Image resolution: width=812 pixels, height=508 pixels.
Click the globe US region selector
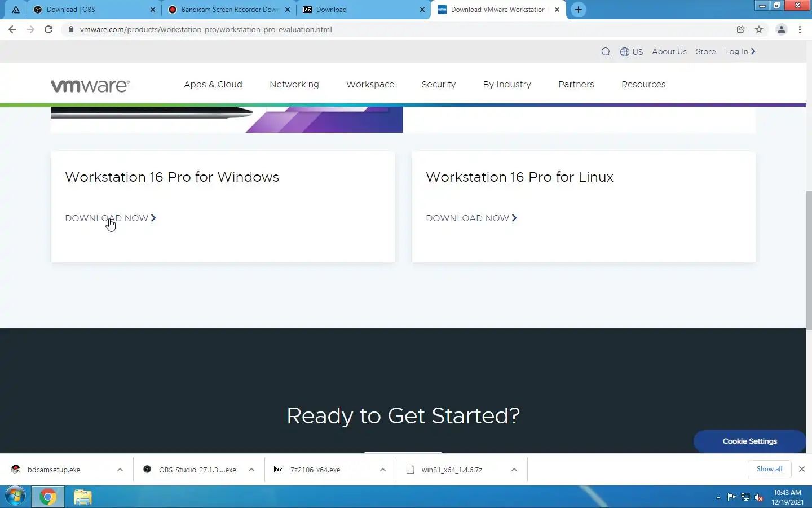(632, 52)
